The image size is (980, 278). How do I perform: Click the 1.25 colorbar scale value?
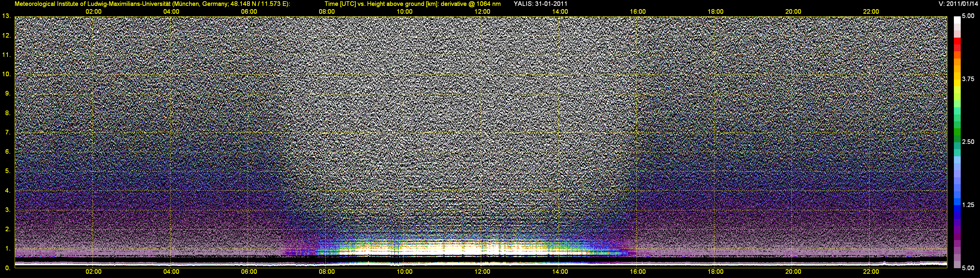coord(968,205)
